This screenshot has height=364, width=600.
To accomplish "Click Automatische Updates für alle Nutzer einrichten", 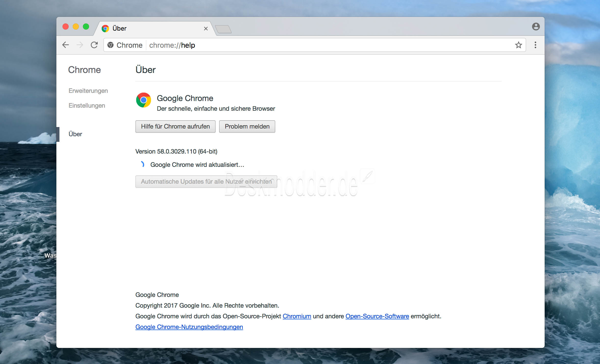I will click(x=206, y=182).
